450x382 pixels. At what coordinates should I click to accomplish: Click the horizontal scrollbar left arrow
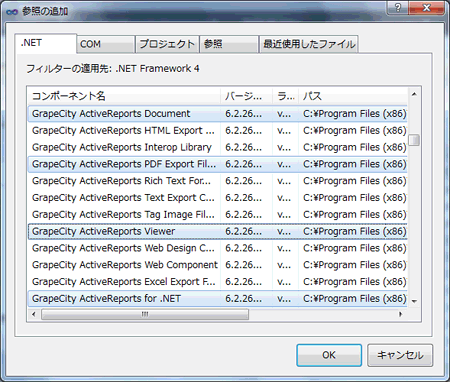[34, 314]
